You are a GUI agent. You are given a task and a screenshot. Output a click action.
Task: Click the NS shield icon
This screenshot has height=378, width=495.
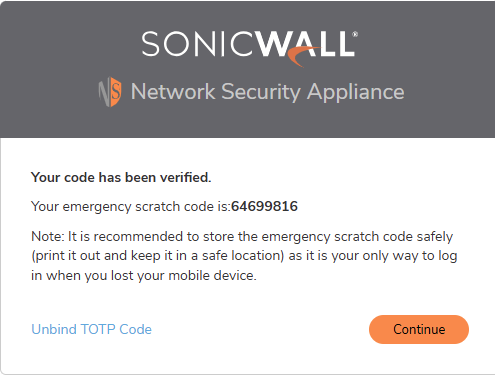[110, 92]
